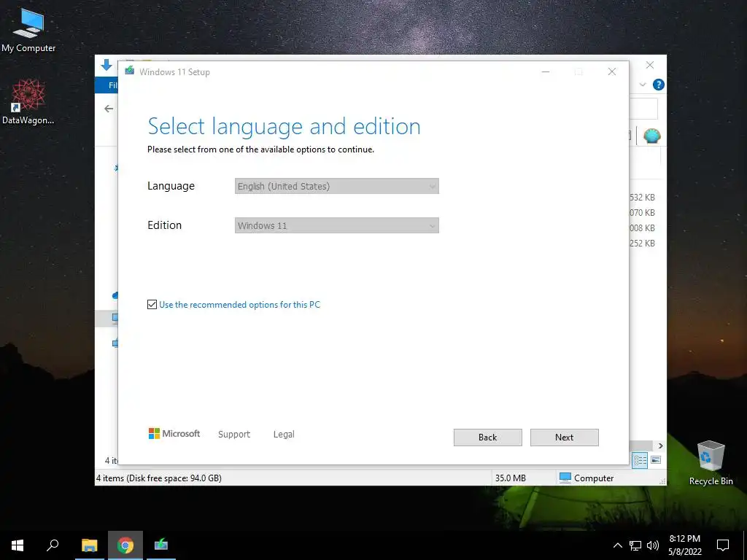The width and height of the screenshot is (747, 560).
Task: Open the Language dropdown
Action: click(337, 186)
